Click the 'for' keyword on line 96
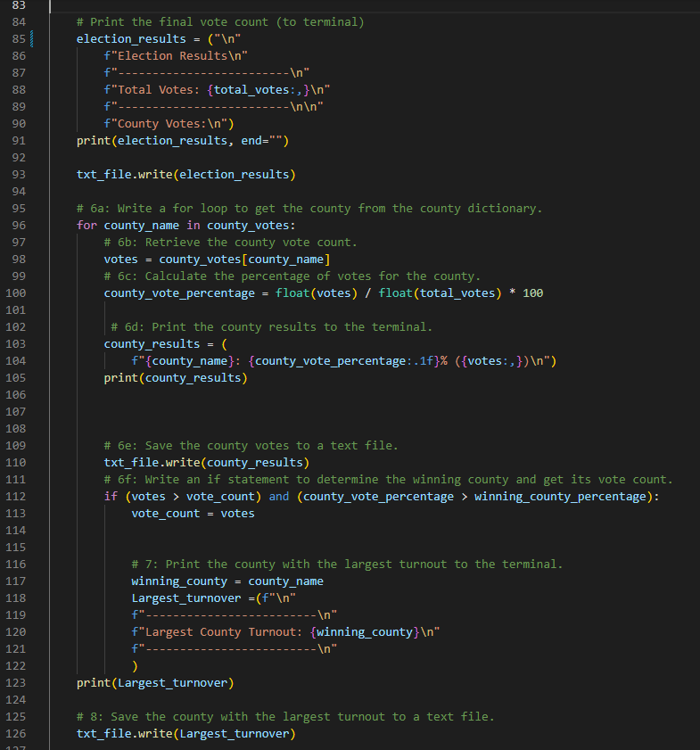This screenshot has height=750, width=700. [x=86, y=226]
